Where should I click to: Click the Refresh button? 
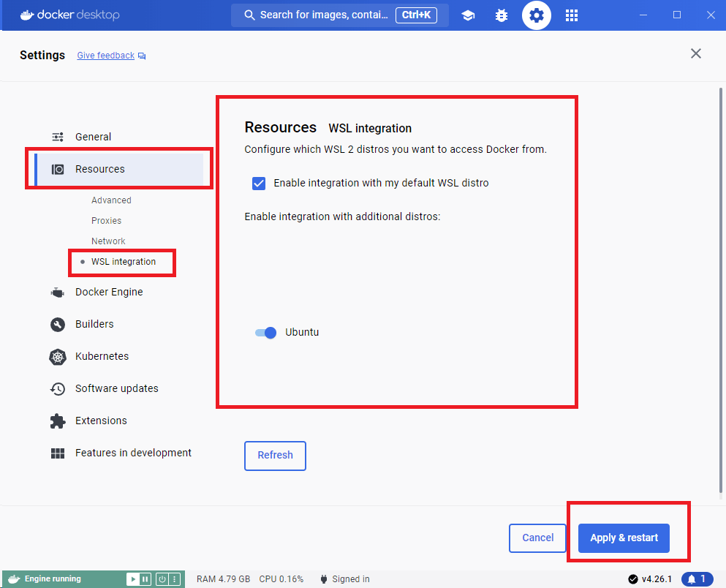tap(275, 456)
